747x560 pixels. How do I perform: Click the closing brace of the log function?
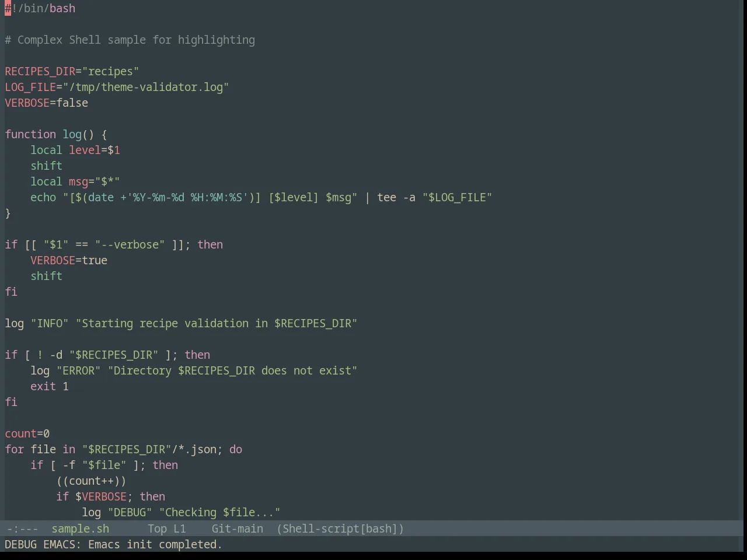[x=8, y=213]
